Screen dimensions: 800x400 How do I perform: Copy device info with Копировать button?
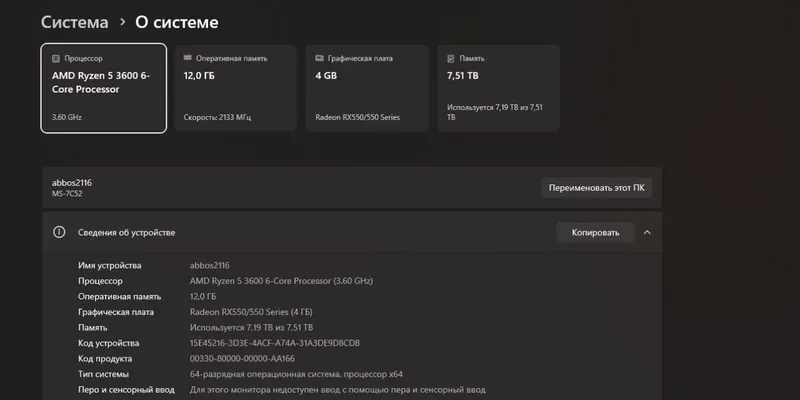coord(595,233)
